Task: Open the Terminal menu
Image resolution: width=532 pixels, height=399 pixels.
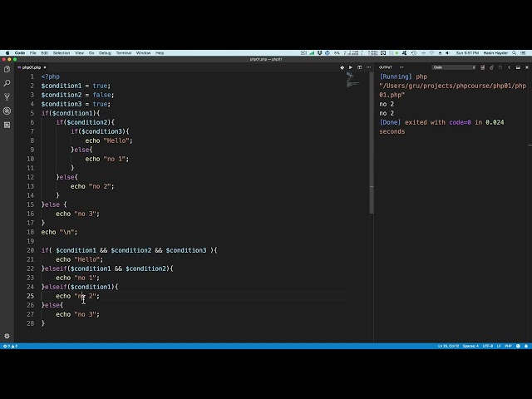Action: 124,53
